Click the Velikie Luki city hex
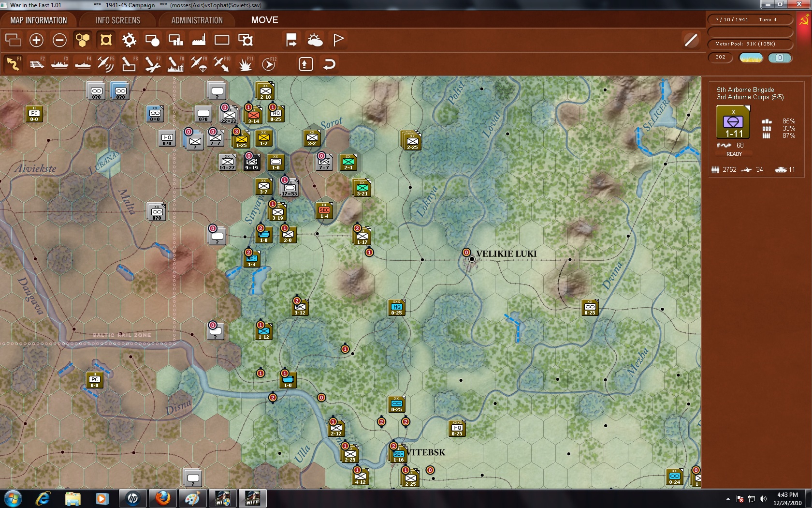The height and width of the screenshot is (508, 812). coord(472,259)
